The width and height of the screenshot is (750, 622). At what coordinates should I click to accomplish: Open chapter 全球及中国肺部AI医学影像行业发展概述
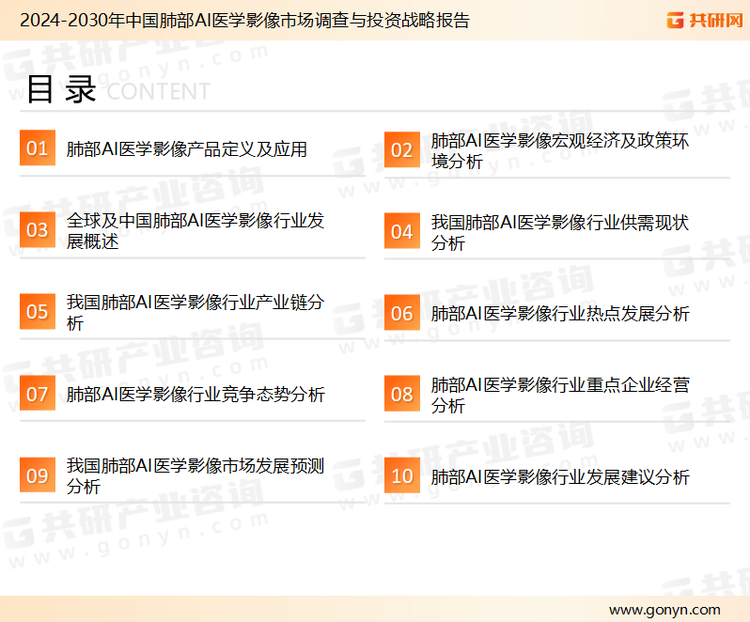[x=195, y=231]
